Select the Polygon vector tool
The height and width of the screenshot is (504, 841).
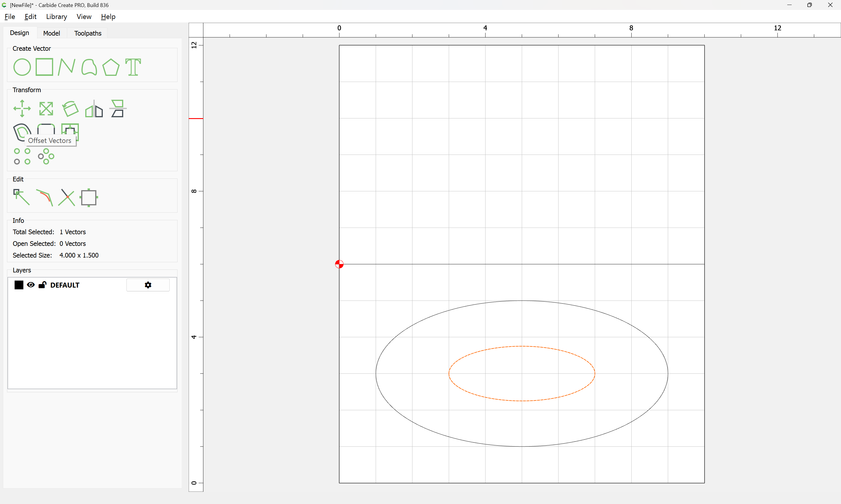coord(111,67)
